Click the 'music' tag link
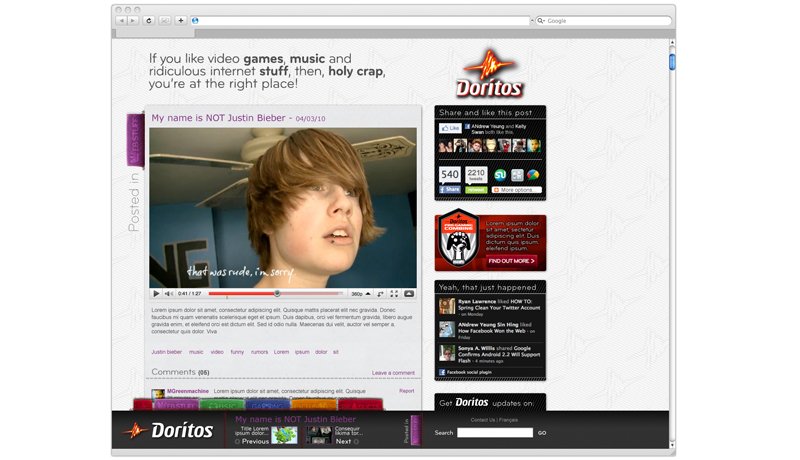 [x=196, y=352]
